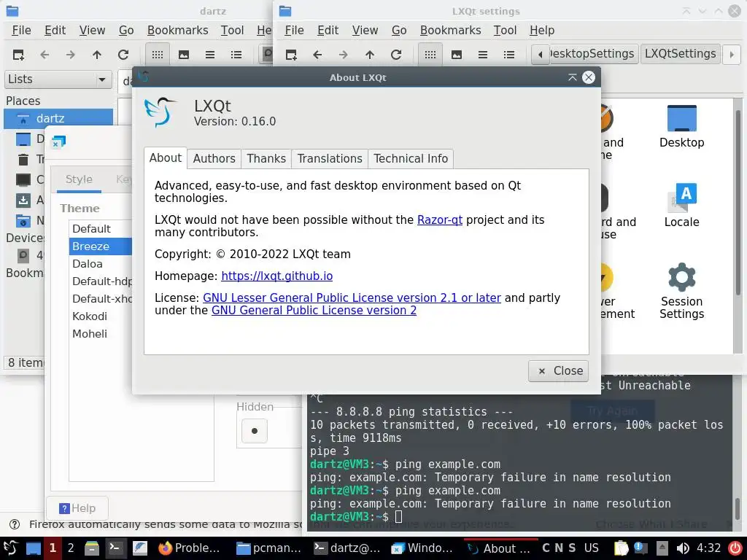Go forward in the LXQt settings window
The image size is (747, 560).
tap(344, 55)
